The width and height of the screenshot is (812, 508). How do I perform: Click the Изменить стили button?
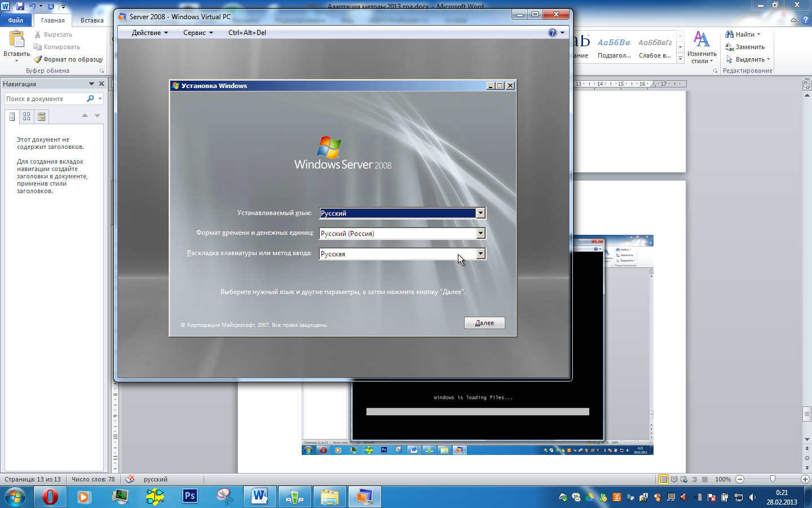[701, 48]
